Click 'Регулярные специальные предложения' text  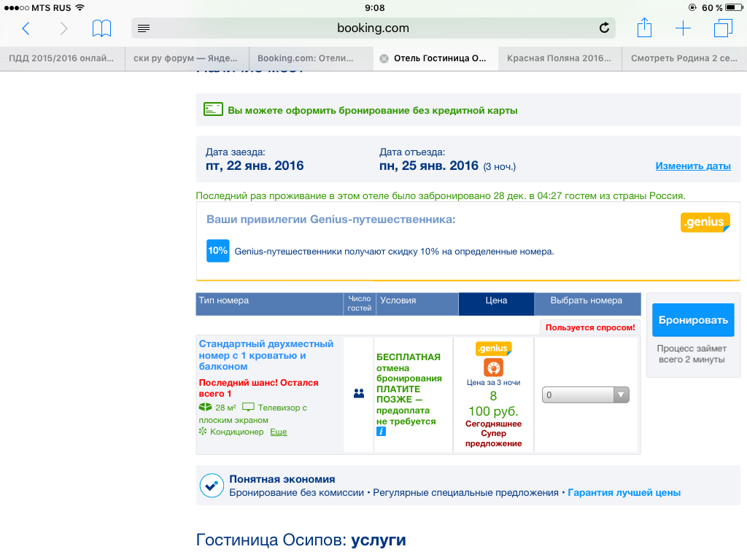point(465,493)
